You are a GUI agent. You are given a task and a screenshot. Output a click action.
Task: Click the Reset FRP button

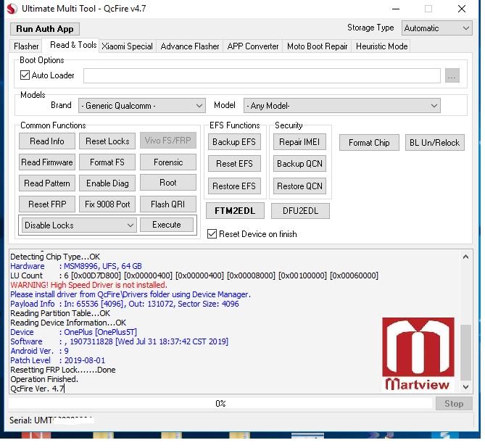(47, 204)
